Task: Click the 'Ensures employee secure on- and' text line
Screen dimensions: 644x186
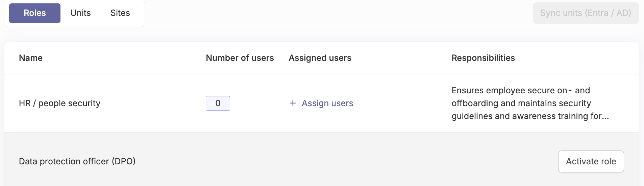Action: 521,90
